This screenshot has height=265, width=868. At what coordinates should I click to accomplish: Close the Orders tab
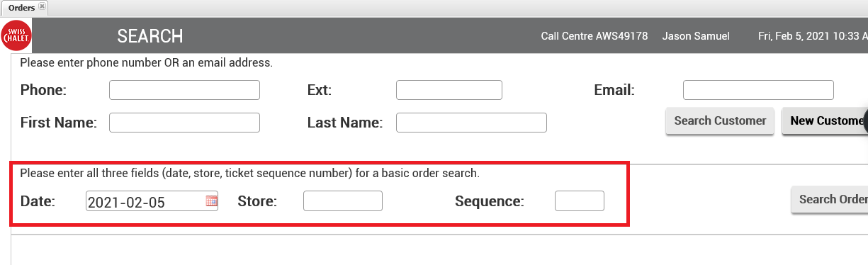(42, 6)
